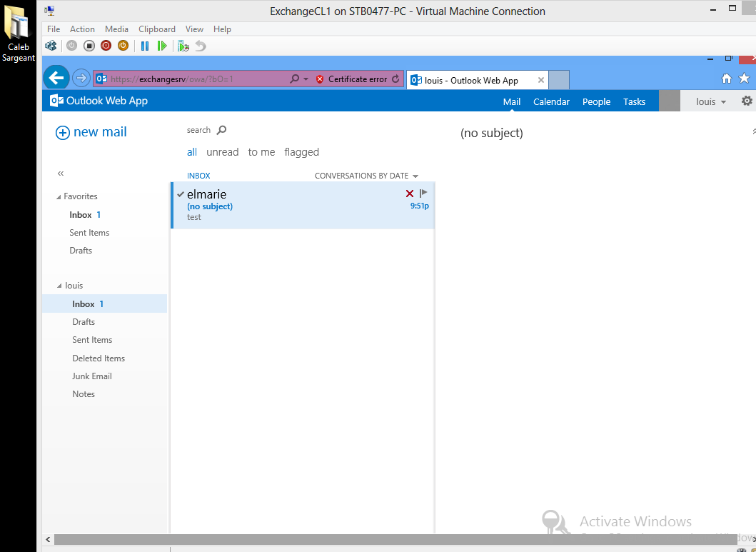Show all messages filter
756x552 pixels.
pyautogui.click(x=192, y=152)
